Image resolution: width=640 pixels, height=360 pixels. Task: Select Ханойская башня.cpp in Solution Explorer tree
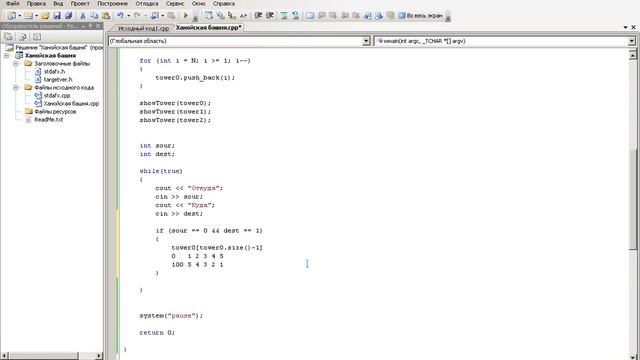click(x=71, y=103)
